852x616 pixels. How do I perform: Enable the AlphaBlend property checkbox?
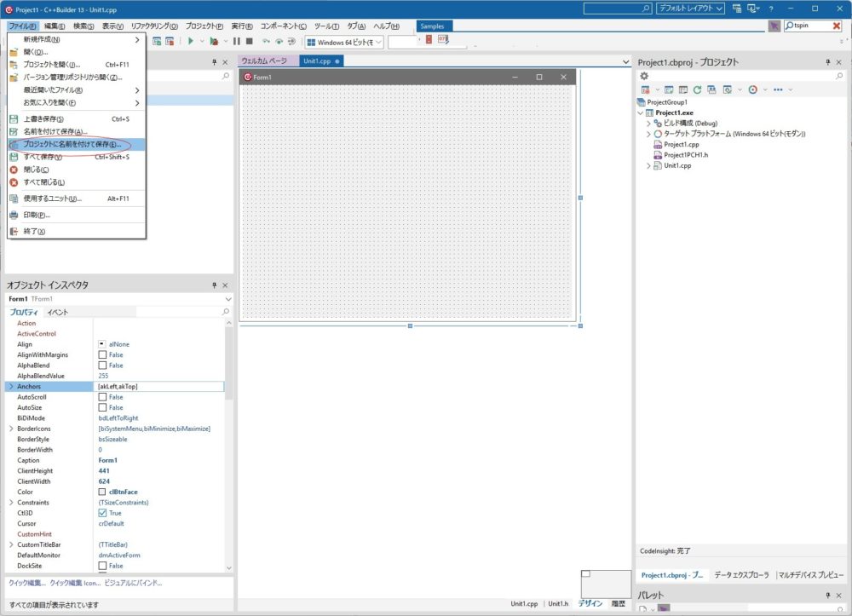pos(102,366)
